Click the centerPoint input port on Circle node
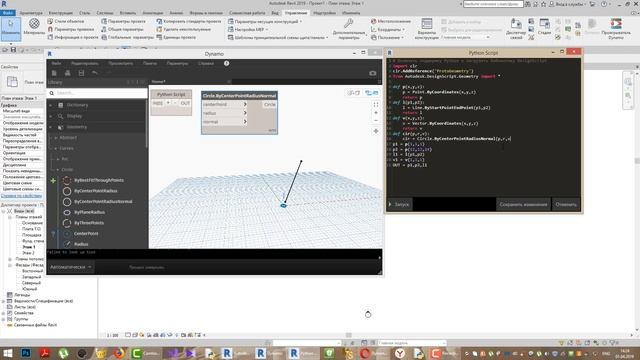 [x=225, y=104]
